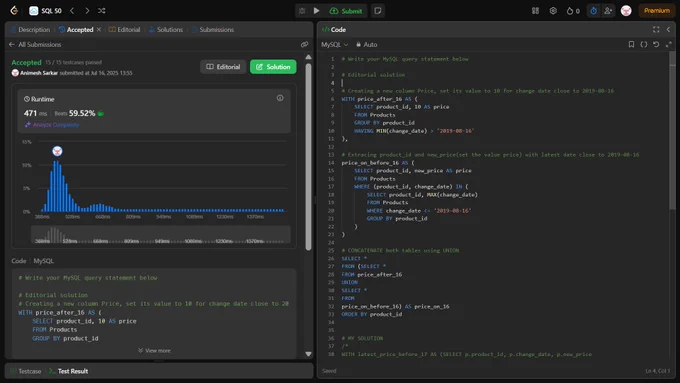The image size is (680, 383).
Task: Click the Saved status text
Action: [x=329, y=371]
